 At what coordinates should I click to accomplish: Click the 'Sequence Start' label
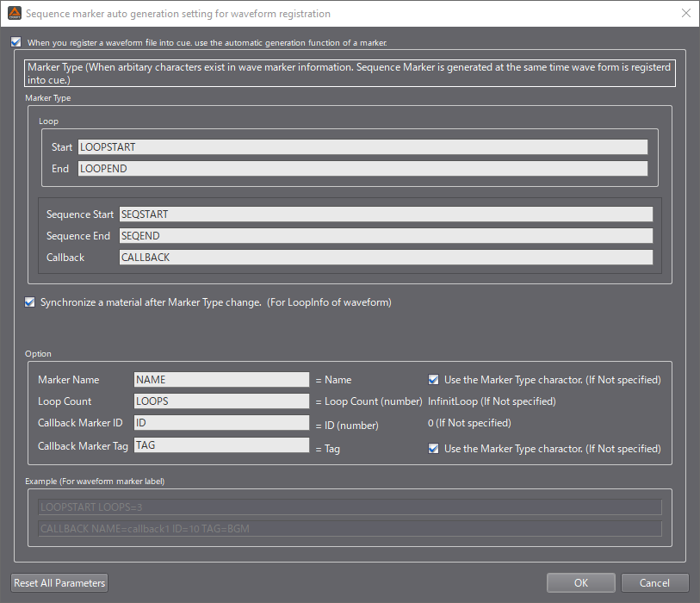coord(80,214)
